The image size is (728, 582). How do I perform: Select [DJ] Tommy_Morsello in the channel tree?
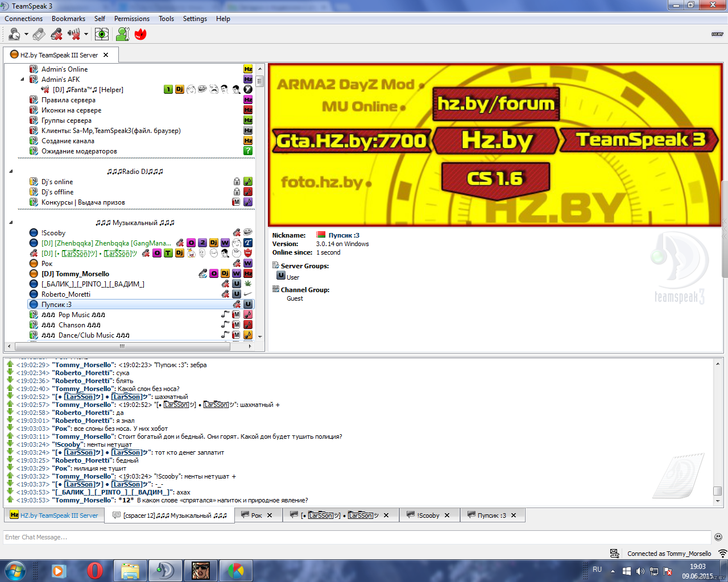click(75, 274)
